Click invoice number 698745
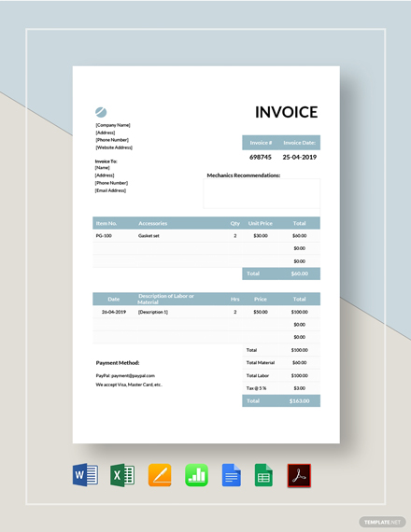The width and height of the screenshot is (411, 532). [x=261, y=157]
